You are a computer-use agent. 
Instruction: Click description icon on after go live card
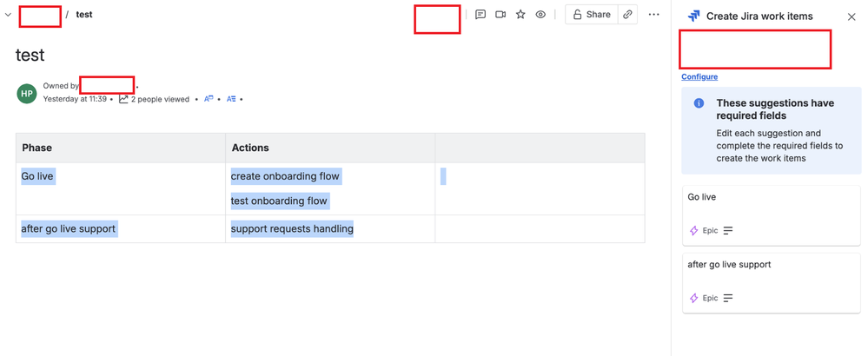point(728,298)
